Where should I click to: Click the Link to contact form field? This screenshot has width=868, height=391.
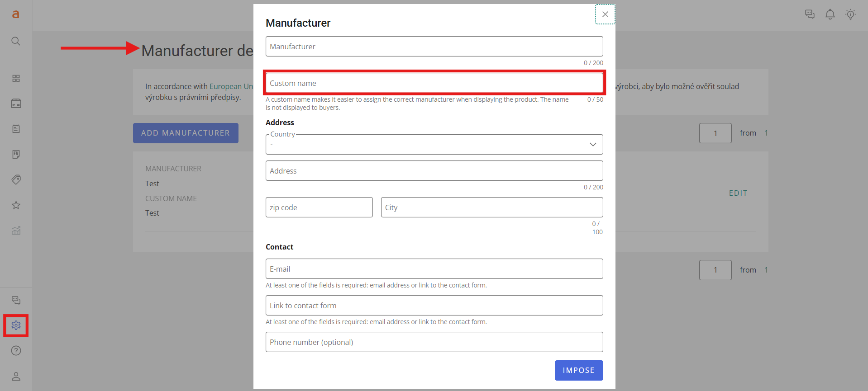tap(434, 306)
